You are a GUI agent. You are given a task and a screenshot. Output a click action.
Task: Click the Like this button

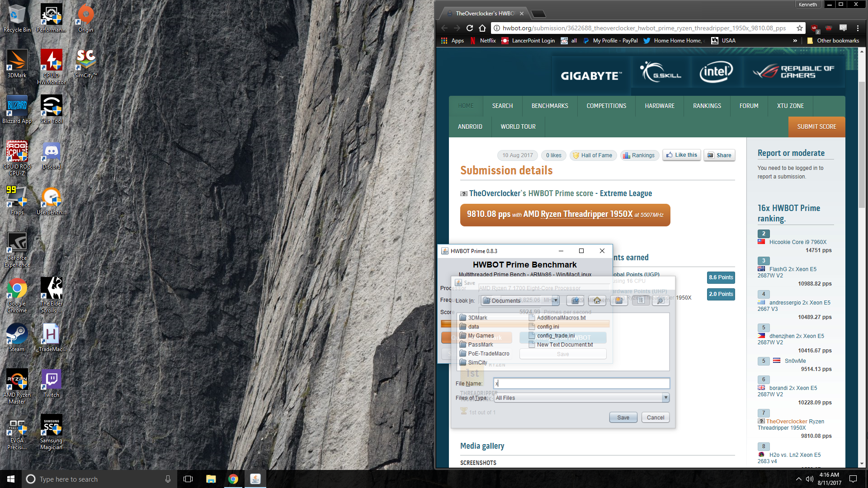click(682, 155)
